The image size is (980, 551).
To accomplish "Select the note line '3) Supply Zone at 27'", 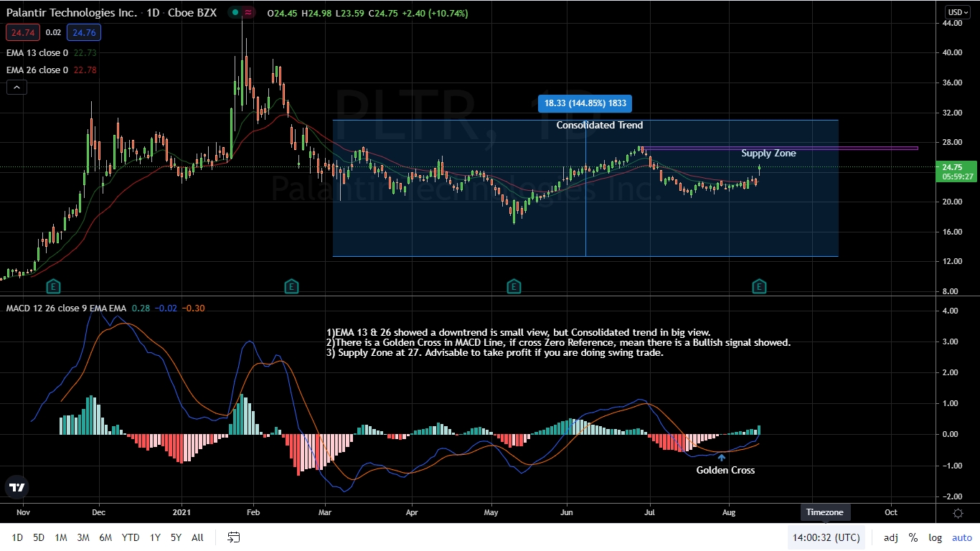I will 494,352.
